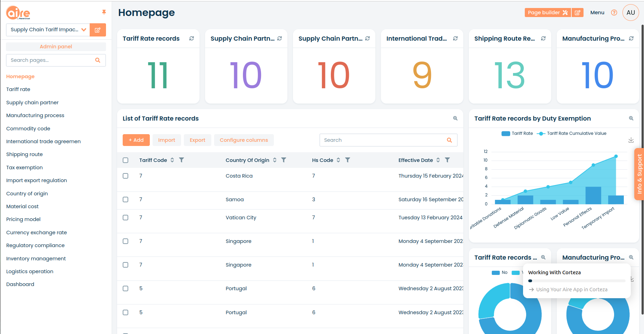Open the top-right Menu item

click(597, 13)
